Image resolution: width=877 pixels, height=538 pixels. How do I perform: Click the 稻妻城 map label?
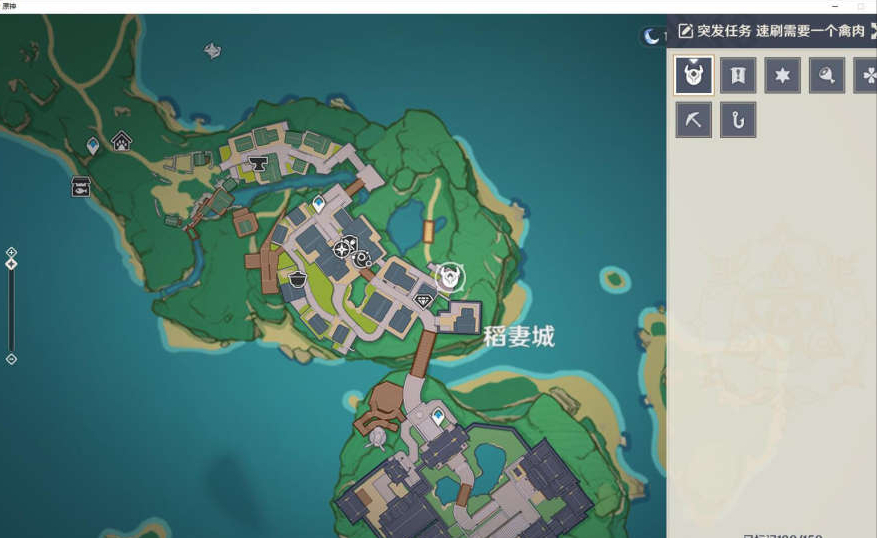(x=518, y=337)
